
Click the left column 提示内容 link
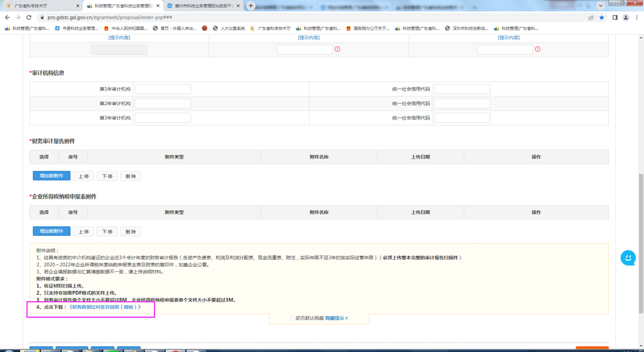[x=119, y=37]
